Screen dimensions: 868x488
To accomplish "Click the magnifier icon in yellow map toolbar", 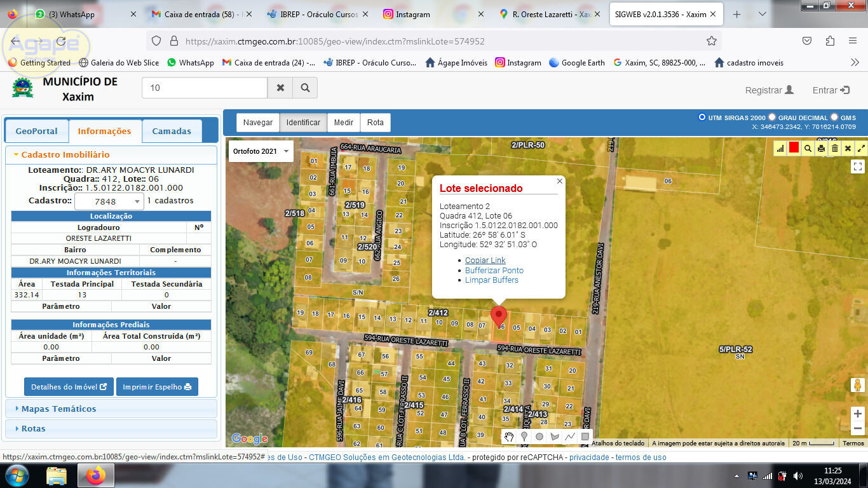I will 808,149.
